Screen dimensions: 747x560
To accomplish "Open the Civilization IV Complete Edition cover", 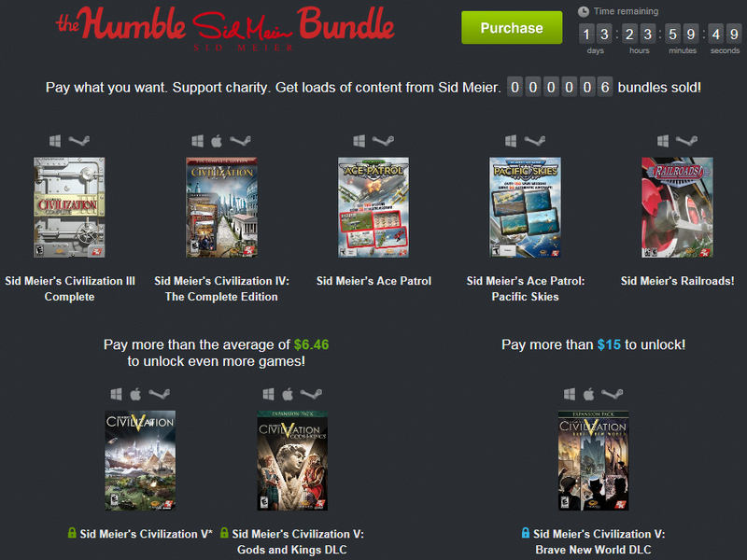I will click(221, 207).
